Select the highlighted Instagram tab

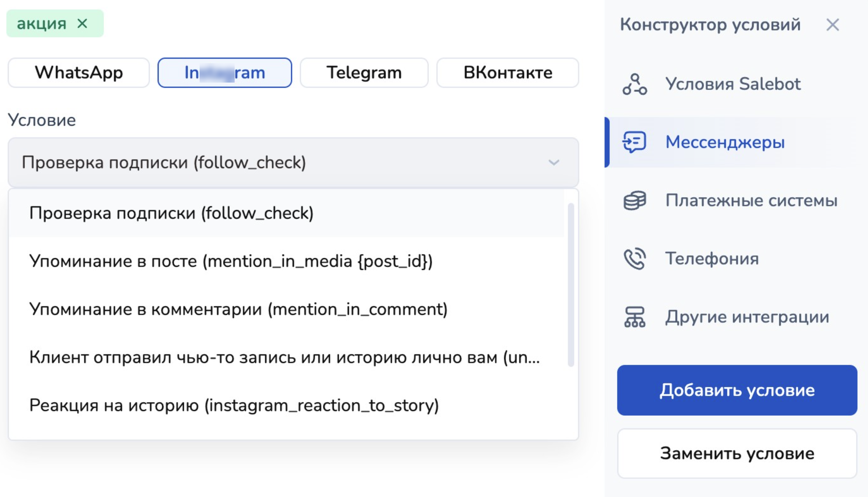point(225,73)
